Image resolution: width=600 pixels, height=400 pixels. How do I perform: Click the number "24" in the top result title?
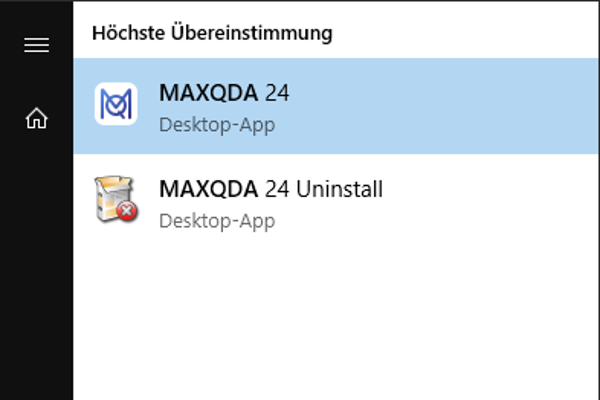[x=277, y=93]
